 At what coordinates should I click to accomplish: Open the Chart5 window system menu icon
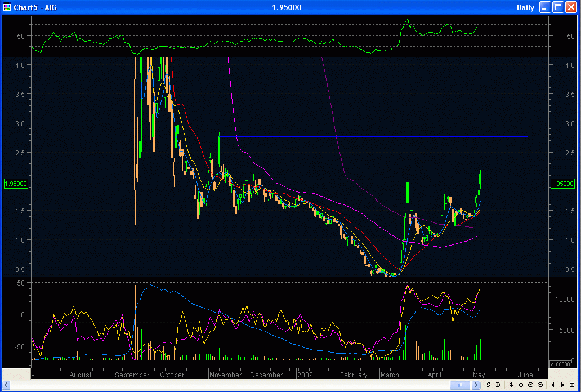7,7
